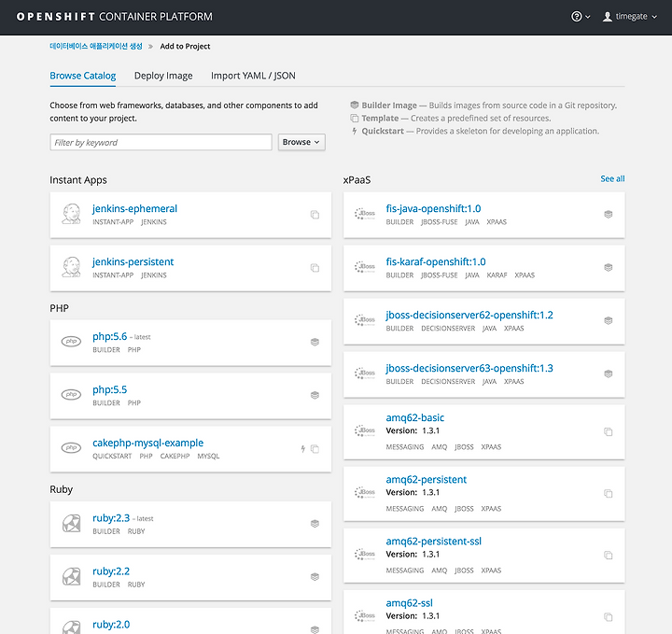This screenshot has width=672, height=634.
Task: Click the template icon on amq62-basic card
Action: coord(609,431)
